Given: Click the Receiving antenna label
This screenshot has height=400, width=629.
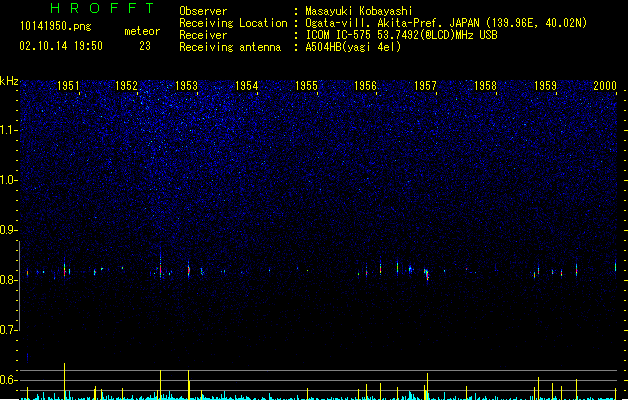Looking at the screenshot, I should click(x=230, y=47).
